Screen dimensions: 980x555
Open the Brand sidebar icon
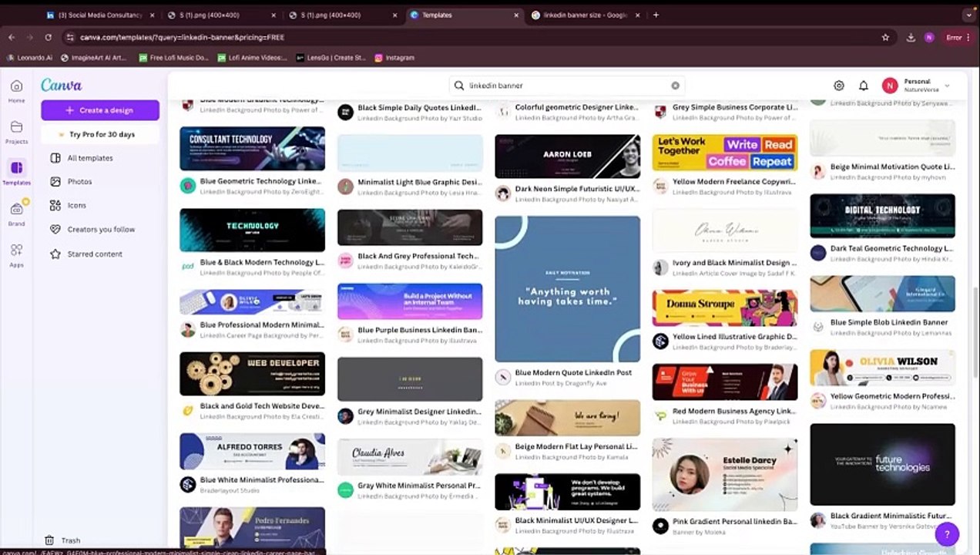click(16, 209)
